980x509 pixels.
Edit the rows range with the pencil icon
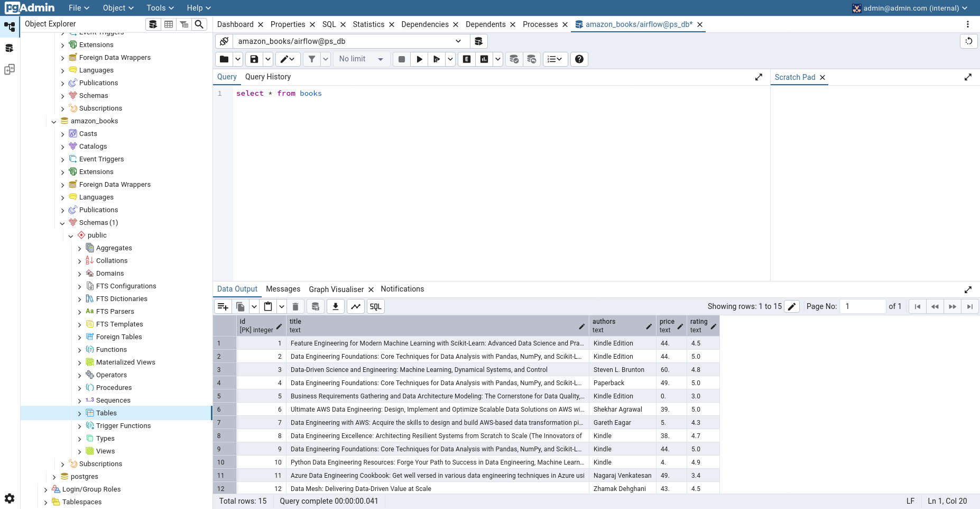click(792, 306)
